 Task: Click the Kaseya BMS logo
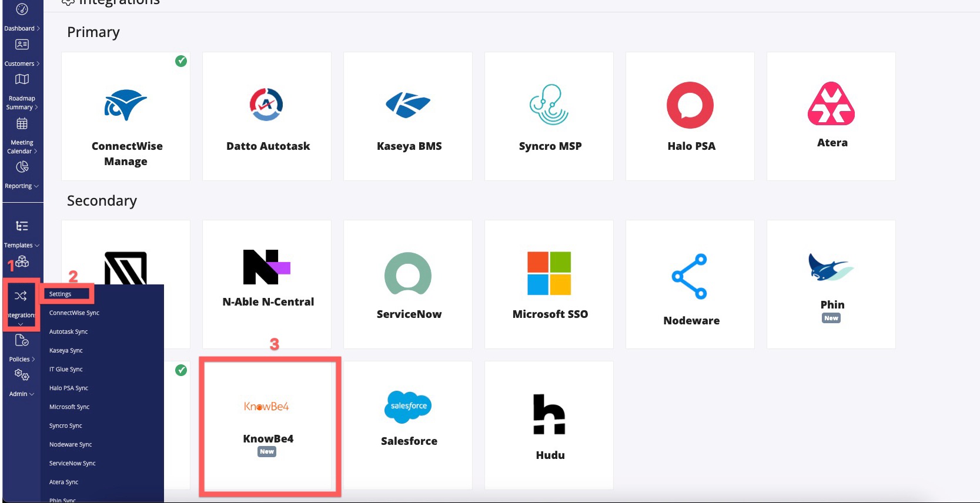pos(408,105)
